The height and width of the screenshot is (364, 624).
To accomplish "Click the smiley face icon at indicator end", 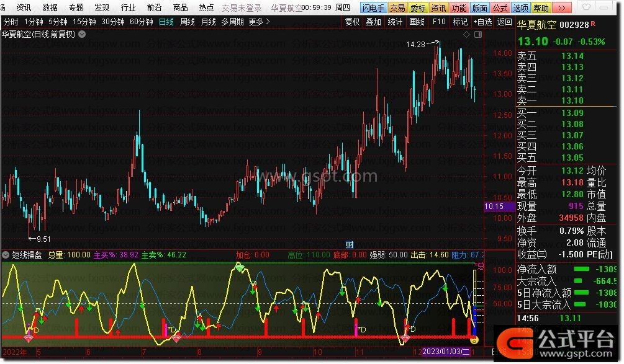I will 474,340.
